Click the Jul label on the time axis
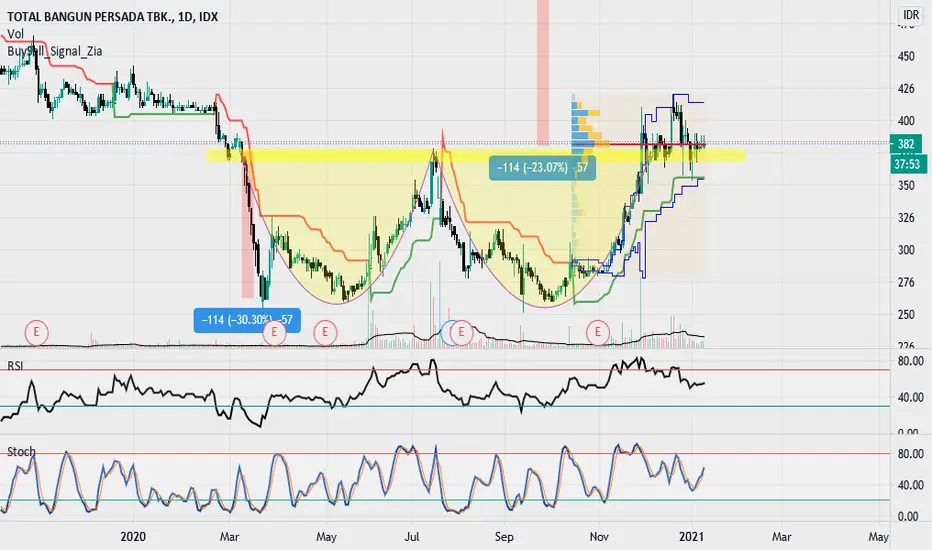Image resolution: width=932 pixels, height=550 pixels. click(411, 536)
